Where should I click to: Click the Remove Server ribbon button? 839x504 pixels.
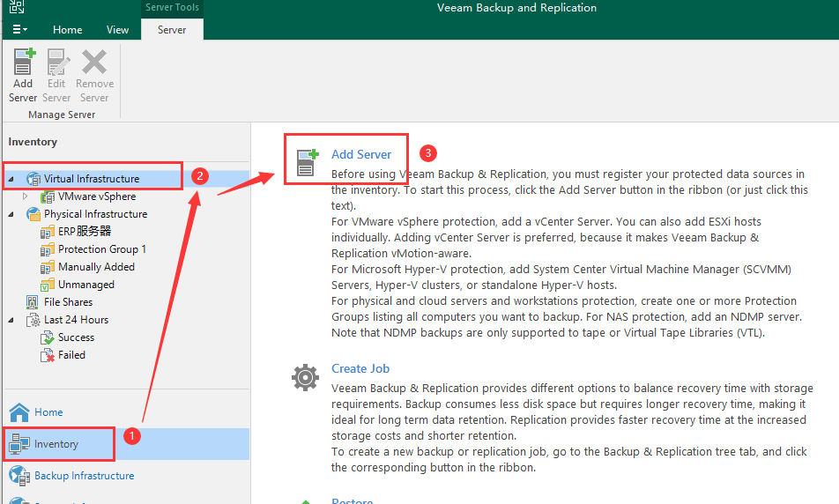pyautogui.click(x=94, y=76)
